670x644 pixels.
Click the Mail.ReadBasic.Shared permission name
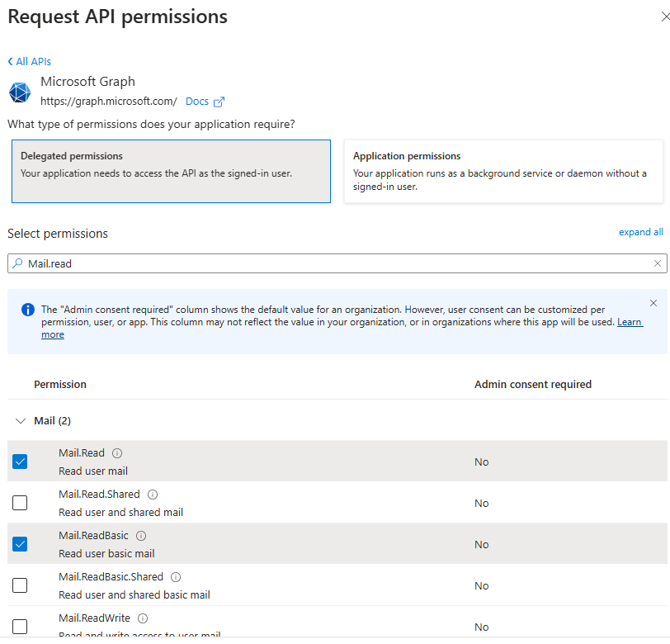click(x=111, y=577)
